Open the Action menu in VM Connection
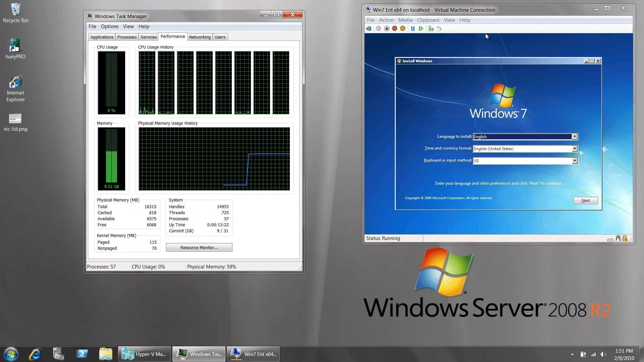Viewport: 644px width, 362px height. (x=386, y=20)
